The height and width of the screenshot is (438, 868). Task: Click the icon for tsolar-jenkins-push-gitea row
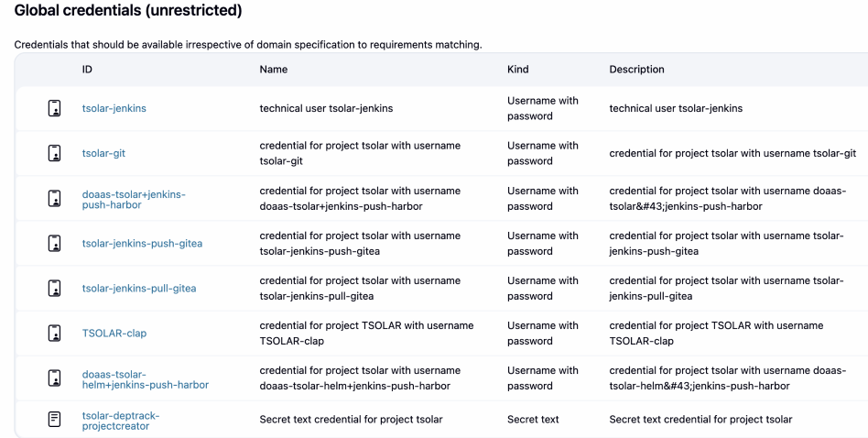54,243
